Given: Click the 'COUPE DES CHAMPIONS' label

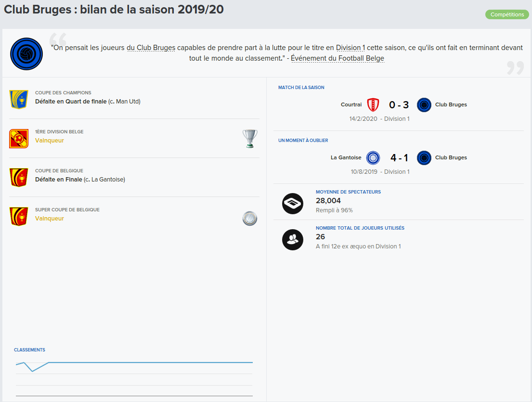Looking at the screenshot, I should (x=63, y=92).
